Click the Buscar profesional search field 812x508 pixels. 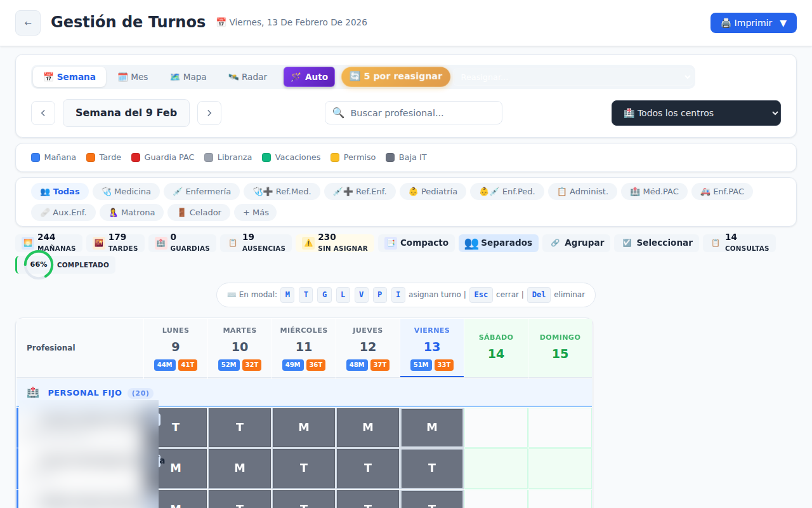tap(413, 112)
